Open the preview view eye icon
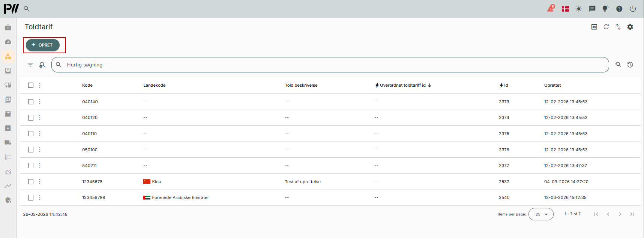Screen dimensions: 644x238 point(594,27)
